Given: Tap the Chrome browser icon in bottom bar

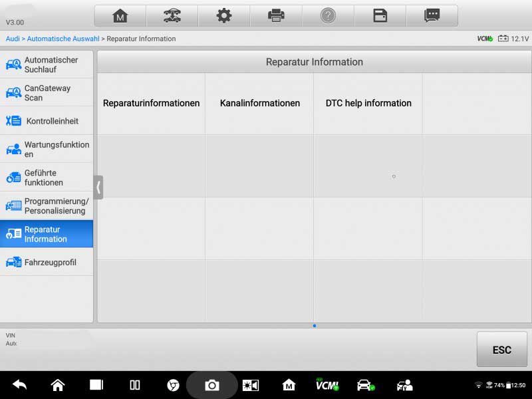Looking at the screenshot, I should click(173, 386).
